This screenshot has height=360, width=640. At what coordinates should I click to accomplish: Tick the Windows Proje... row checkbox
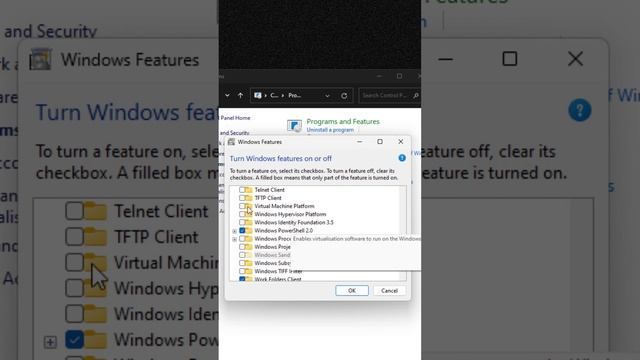tap(242, 247)
